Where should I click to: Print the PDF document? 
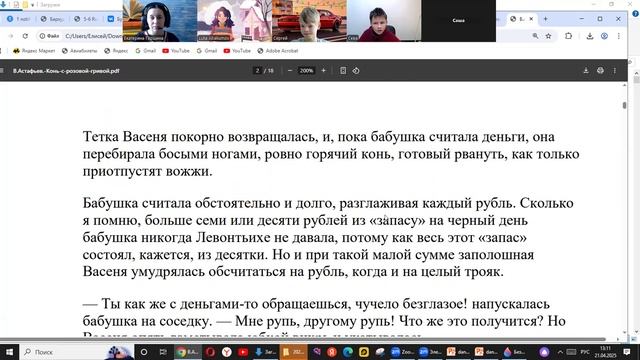[x=600, y=71]
